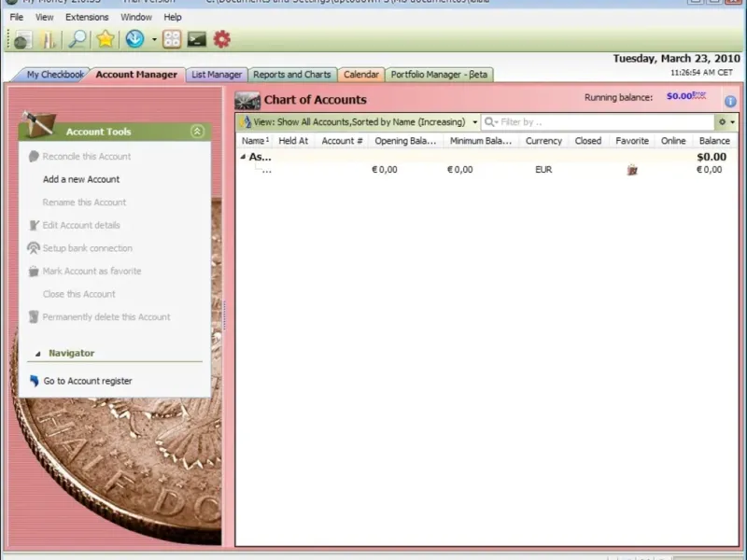Click the panel splitter grip handle
This screenshot has height=560, width=747.
224,315
